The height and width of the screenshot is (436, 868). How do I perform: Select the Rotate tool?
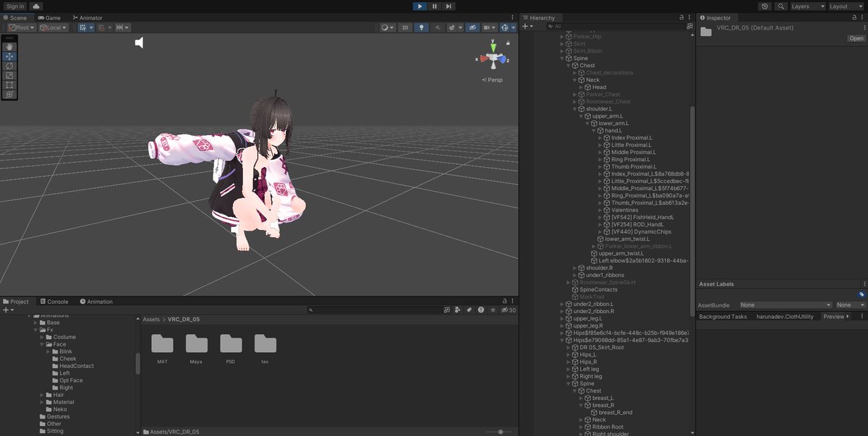tap(9, 66)
